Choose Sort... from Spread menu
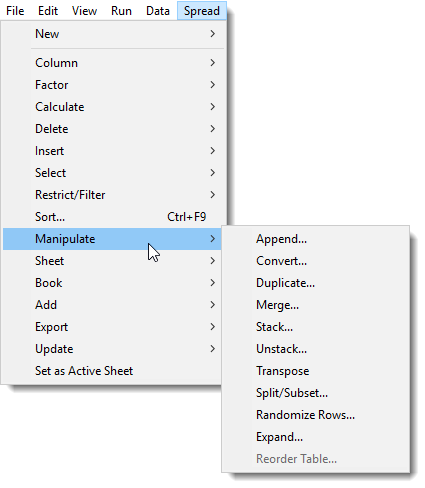Screen dimensions: 425x488 (114, 217)
